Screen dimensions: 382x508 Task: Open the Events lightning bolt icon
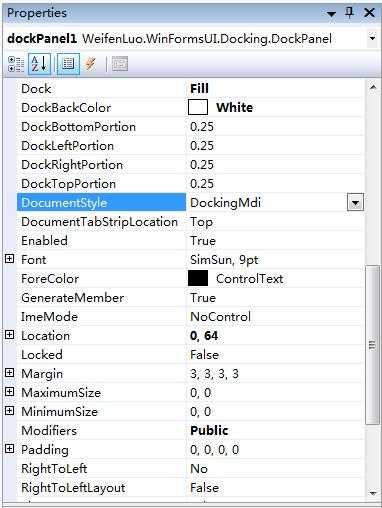pos(90,64)
